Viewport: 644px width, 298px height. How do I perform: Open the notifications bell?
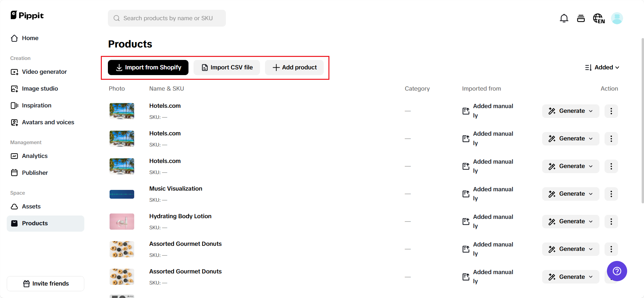[564, 18]
